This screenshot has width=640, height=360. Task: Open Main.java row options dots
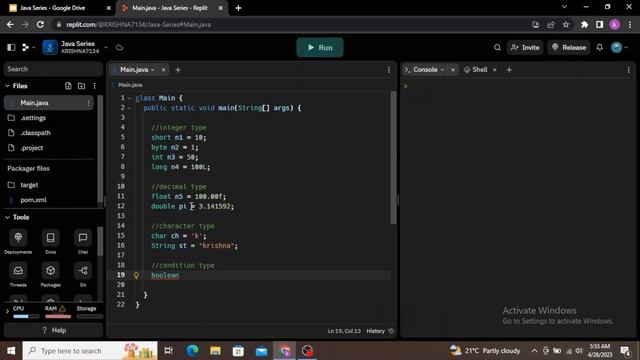point(89,103)
